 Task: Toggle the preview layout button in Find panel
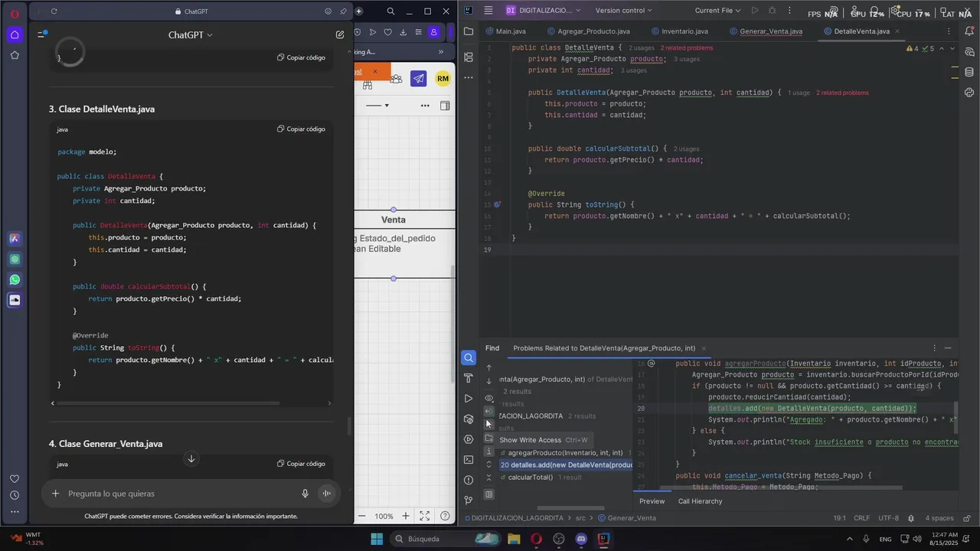point(489,494)
